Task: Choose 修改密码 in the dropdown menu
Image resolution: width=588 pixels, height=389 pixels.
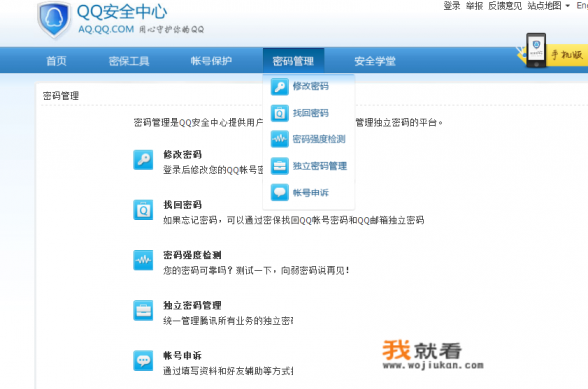Action: click(310, 86)
